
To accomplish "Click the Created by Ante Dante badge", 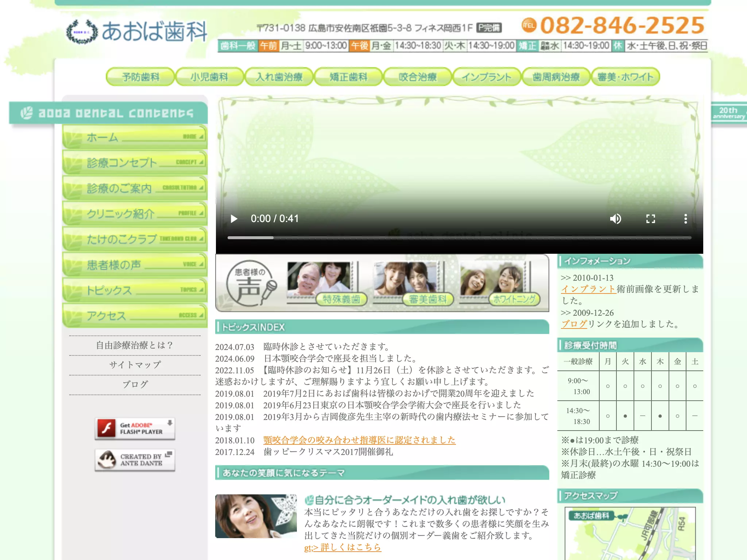I will click(135, 460).
